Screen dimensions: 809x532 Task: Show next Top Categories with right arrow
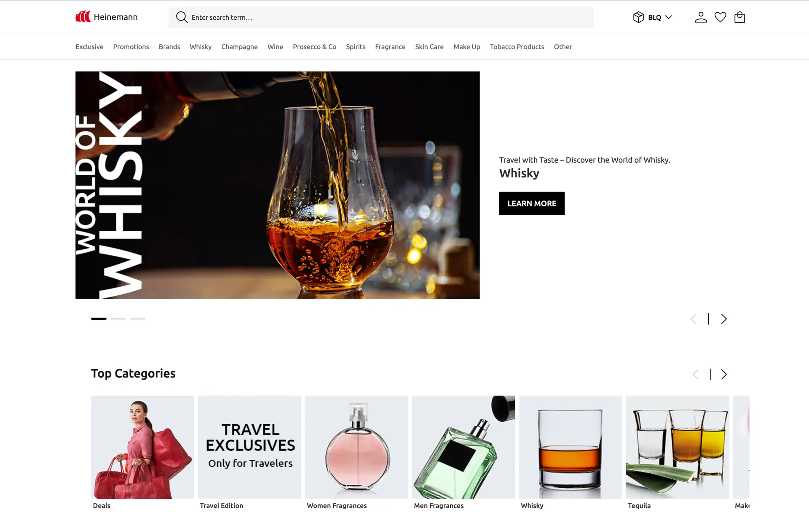[x=724, y=374]
